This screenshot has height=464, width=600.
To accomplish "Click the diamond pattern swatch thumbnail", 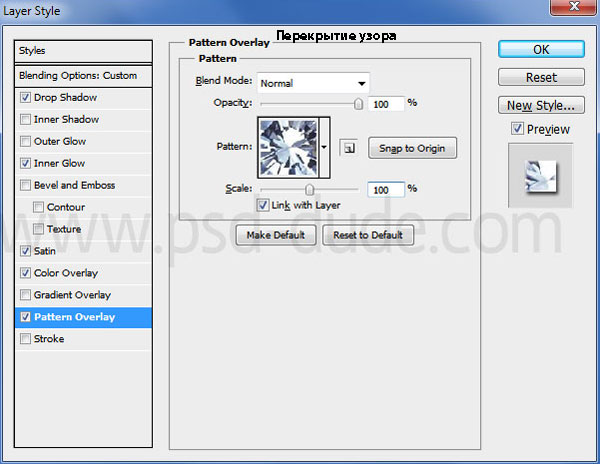I will pyautogui.click(x=288, y=147).
